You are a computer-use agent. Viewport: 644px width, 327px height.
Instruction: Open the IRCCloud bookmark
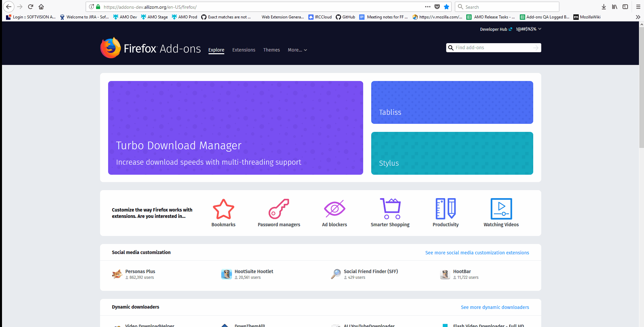tap(320, 17)
